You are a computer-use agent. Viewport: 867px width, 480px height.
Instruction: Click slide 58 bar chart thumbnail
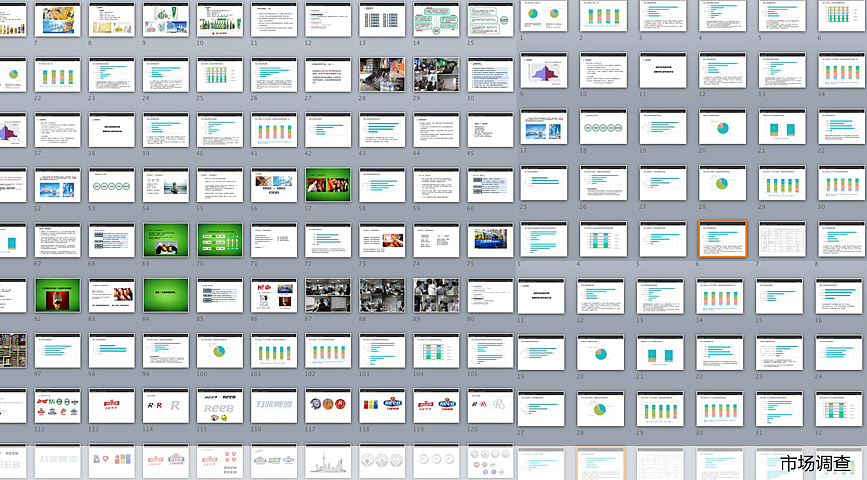click(x=382, y=185)
